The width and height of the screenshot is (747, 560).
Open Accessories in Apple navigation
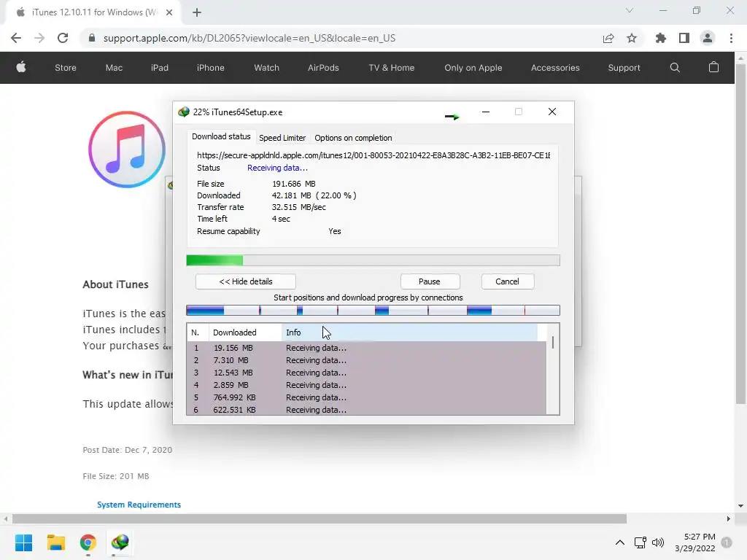(x=555, y=68)
